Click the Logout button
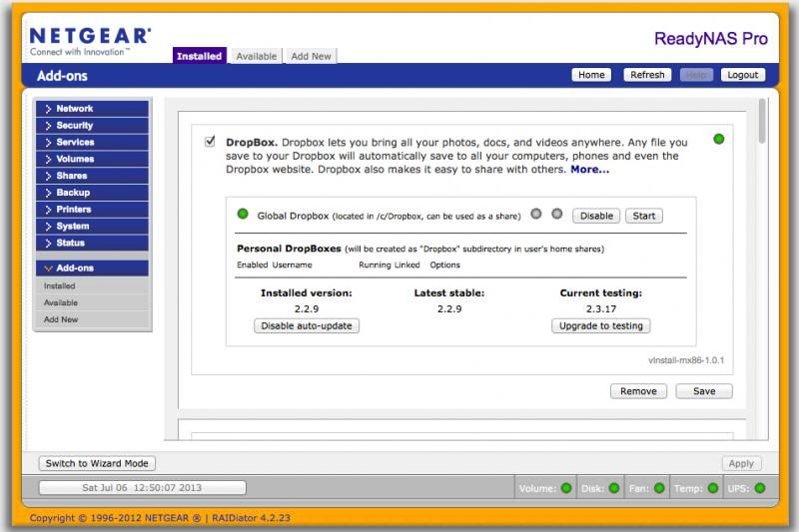Image resolution: width=799 pixels, height=532 pixels. [x=742, y=75]
